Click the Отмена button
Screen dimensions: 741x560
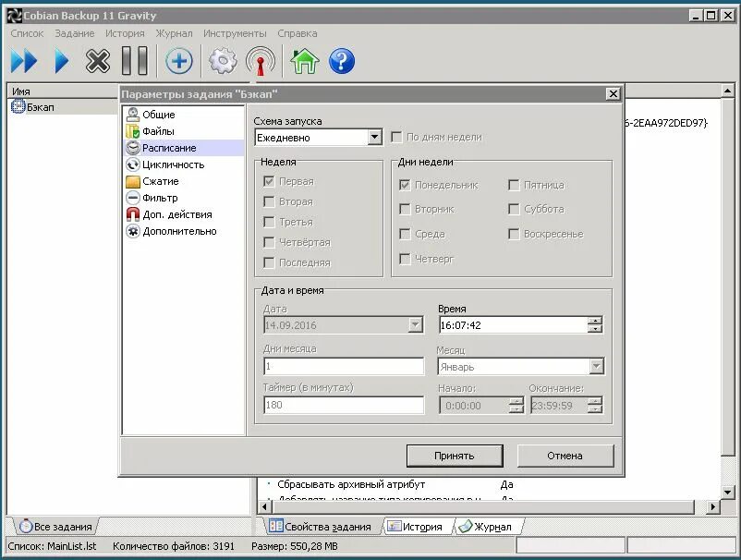point(565,456)
